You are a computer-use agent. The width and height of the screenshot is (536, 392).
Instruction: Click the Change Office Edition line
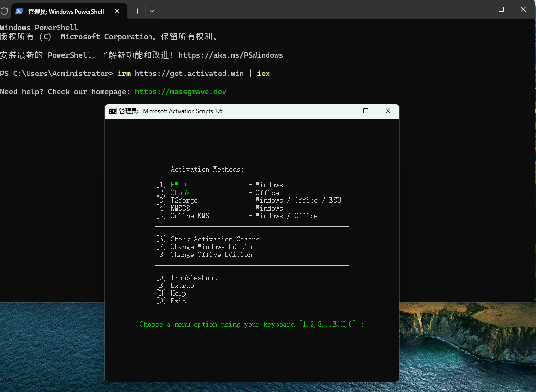[204, 255]
